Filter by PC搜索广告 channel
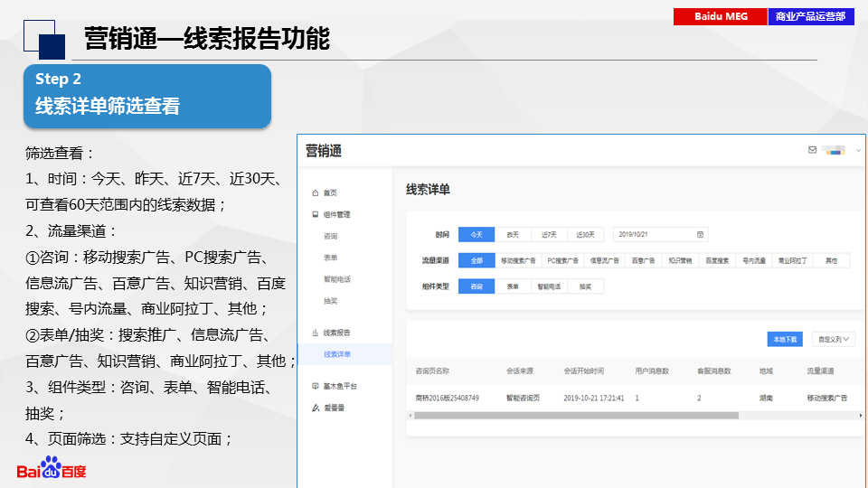 [563, 260]
